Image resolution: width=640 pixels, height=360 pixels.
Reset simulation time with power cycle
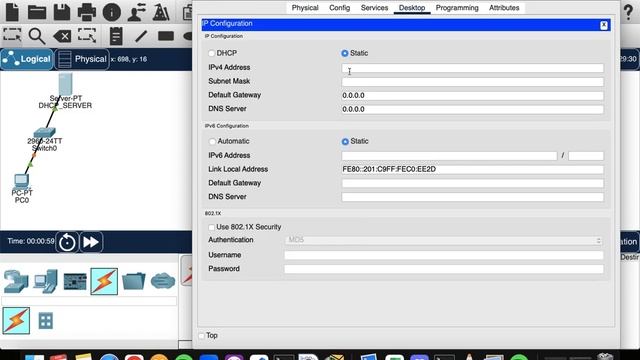[67, 242]
